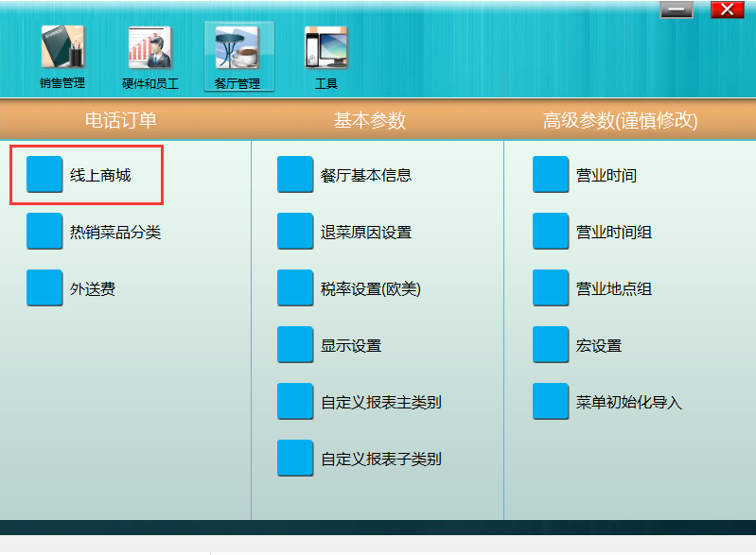The height and width of the screenshot is (555, 756).
Task: Open 餐厅基本信息 label
Action: pos(366,175)
